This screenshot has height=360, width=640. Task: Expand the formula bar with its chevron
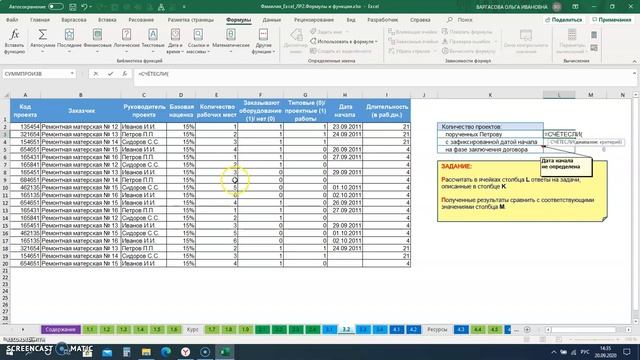[634, 73]
